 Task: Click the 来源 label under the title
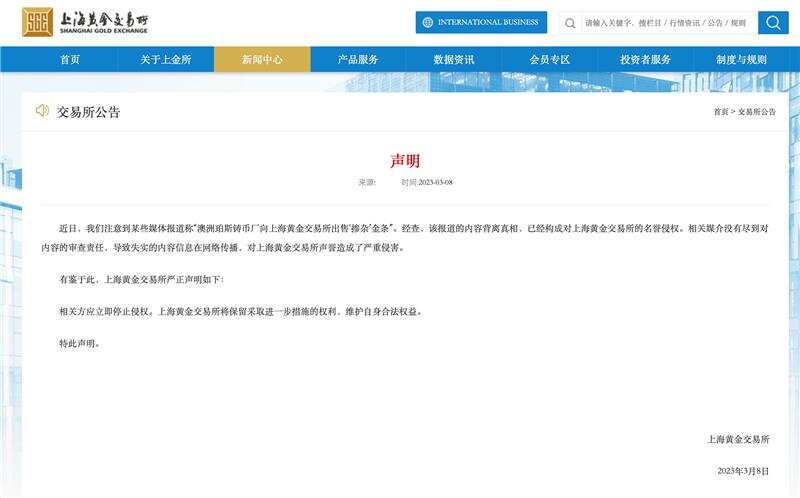(x=367, y=182)
